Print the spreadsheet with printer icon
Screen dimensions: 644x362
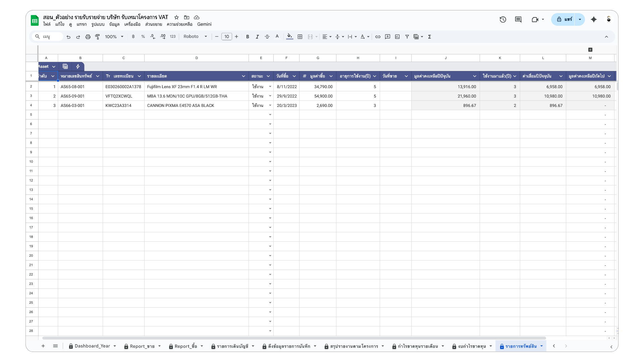[x=88, y=37]
